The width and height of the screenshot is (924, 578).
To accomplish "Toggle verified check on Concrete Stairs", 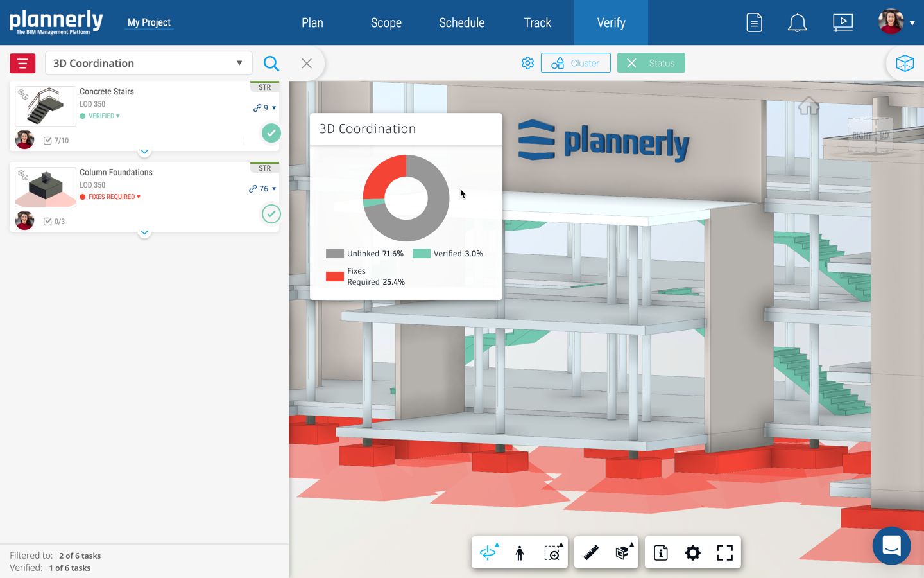I will pos(271,133).
